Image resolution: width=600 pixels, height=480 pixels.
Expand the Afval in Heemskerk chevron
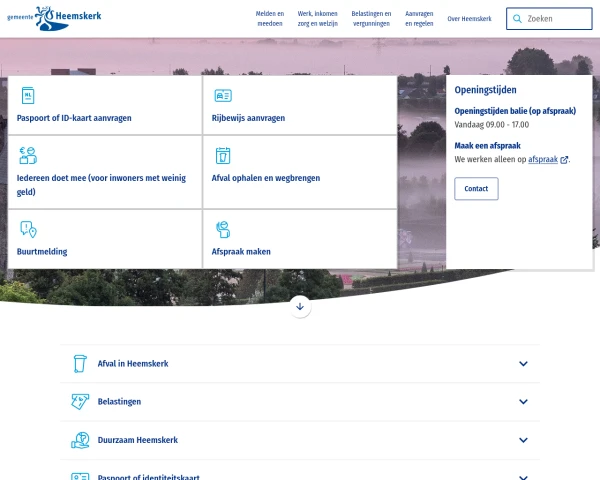click(523, 364)
